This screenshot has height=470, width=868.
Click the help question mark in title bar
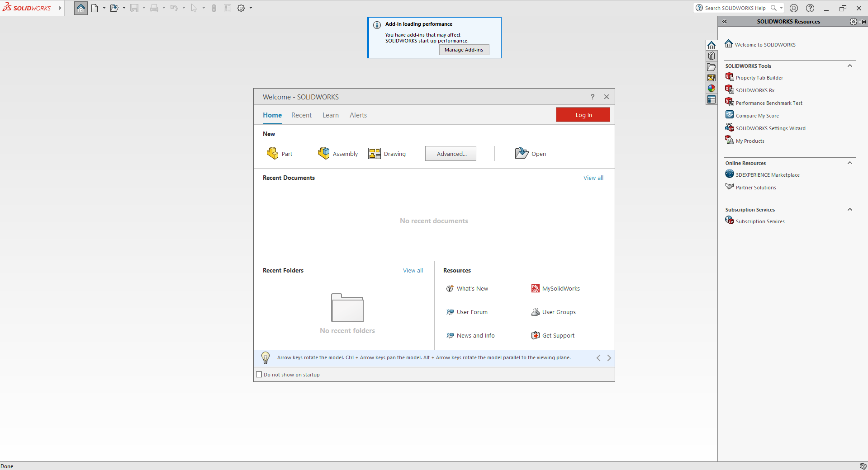pos(810,8)
